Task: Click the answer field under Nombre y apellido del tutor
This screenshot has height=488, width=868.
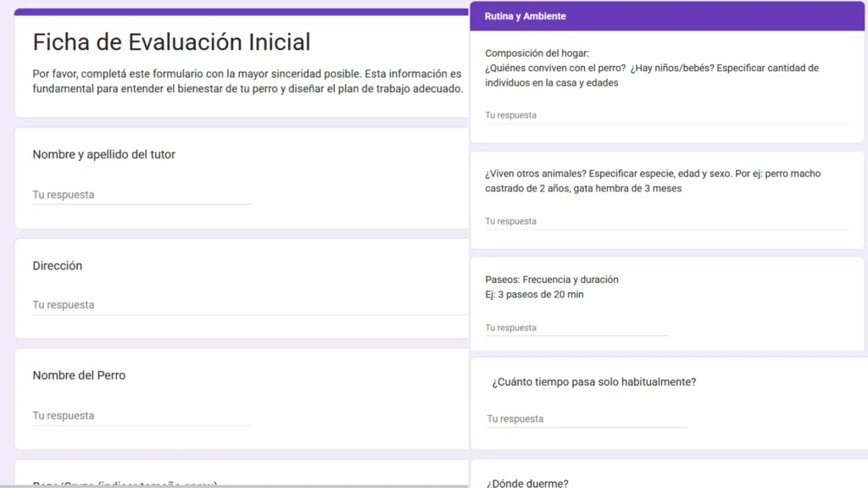Action: [x=142, y=195]
